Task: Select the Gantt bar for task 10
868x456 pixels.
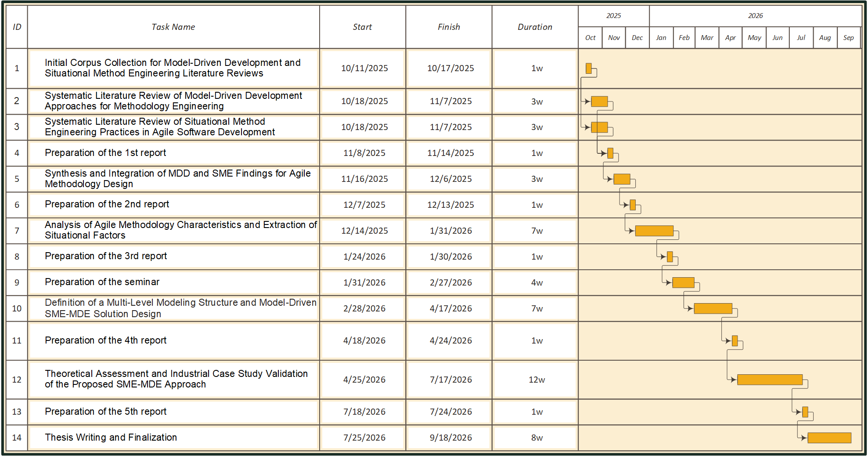Action: click(713, 308)
